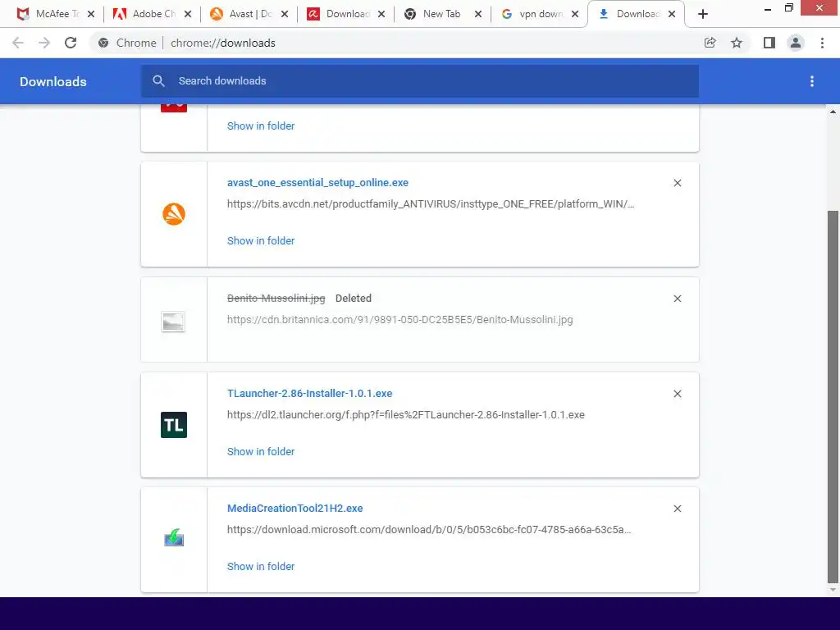Remove MediaCreationTool21H2.exe entry from list
Image resolution: width=840 pixels, height=630 pixels.
pyautogui.click(x=677, y=509)
